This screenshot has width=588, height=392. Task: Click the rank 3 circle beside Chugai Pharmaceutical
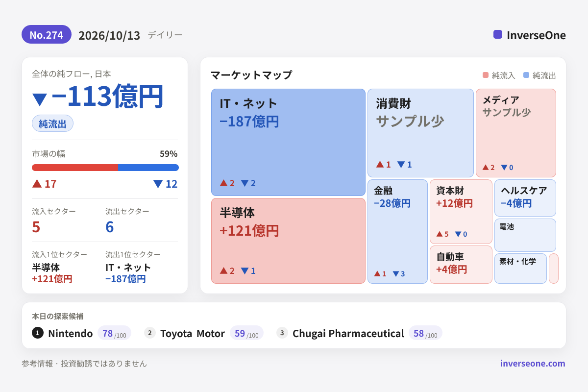[x=282, y=333]
